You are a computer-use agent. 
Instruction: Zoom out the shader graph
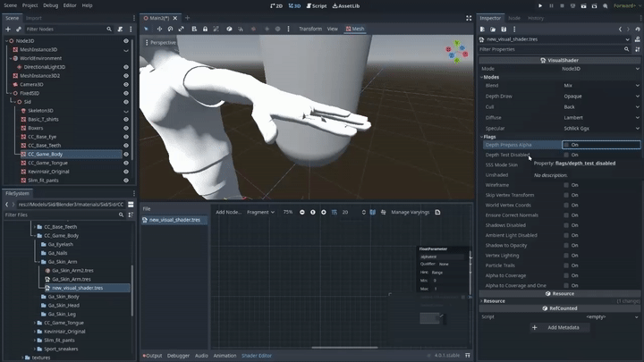302,212
